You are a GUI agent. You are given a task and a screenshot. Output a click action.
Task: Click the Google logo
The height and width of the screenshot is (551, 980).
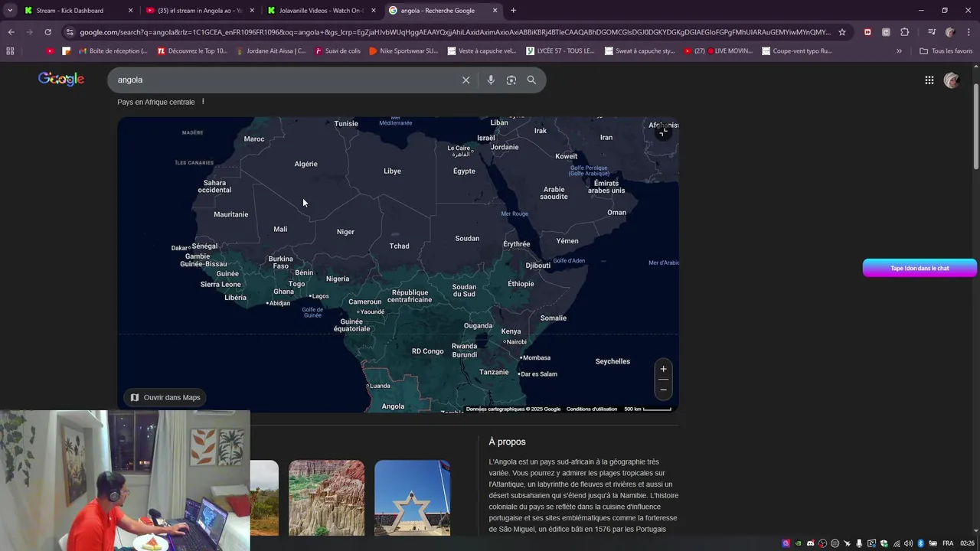61,79
